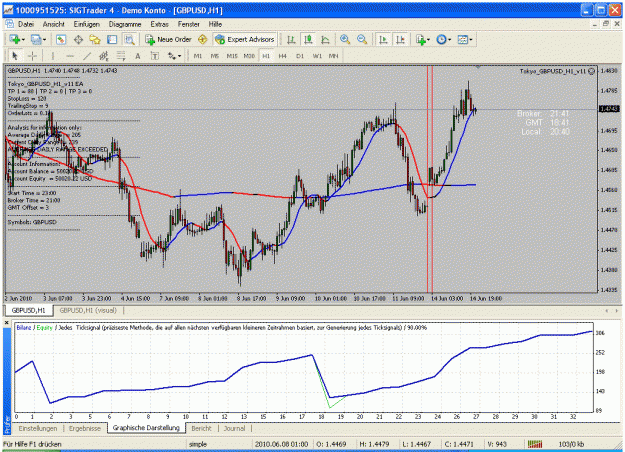This screenshot has width=625, height=452.
Task: Click the Neue Order button
Action: [168, 39]
